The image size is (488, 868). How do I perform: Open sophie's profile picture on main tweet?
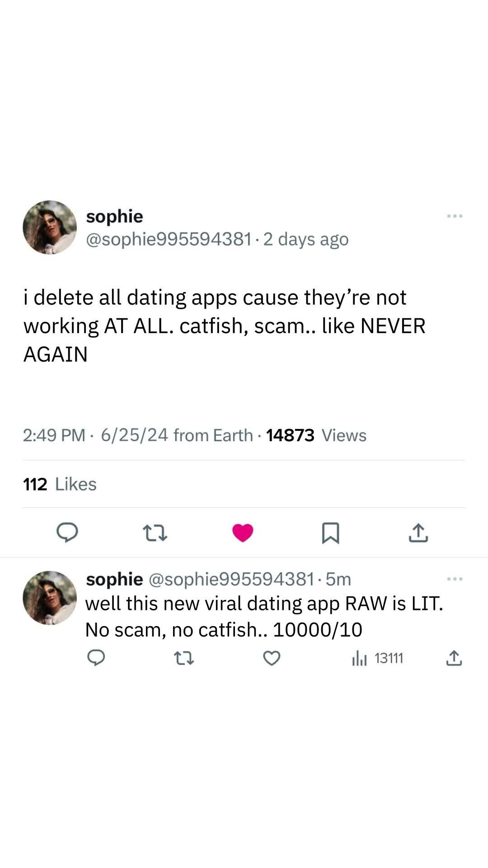coord(50,227)
